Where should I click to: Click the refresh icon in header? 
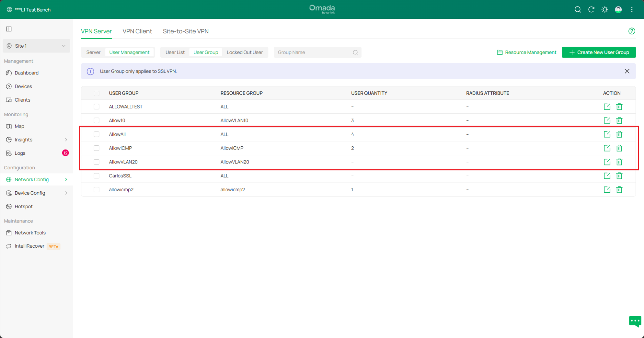click(x=591, y=9)
